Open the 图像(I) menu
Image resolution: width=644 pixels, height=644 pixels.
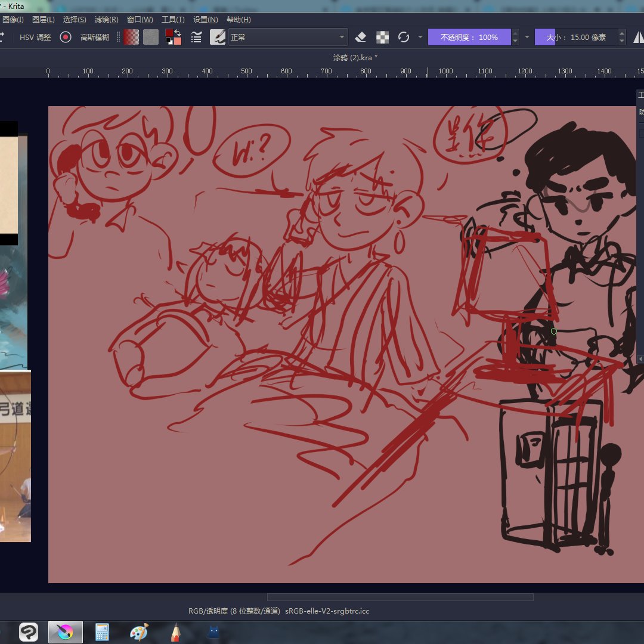13,19
